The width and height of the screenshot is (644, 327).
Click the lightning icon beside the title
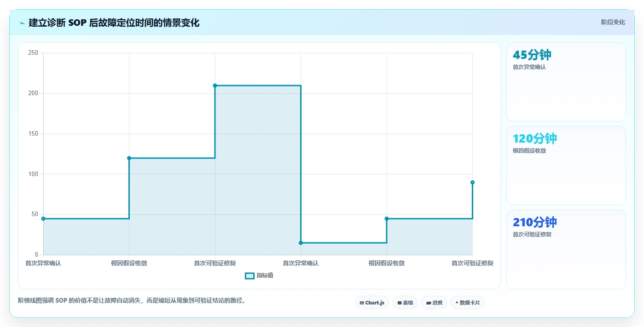(x=22, y=23)
